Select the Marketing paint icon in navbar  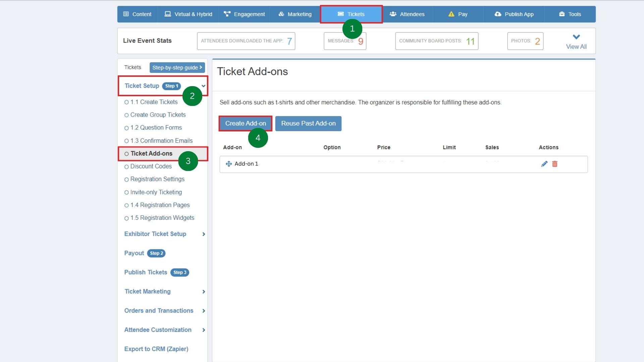pyautogui.click(x=281, y=14)
